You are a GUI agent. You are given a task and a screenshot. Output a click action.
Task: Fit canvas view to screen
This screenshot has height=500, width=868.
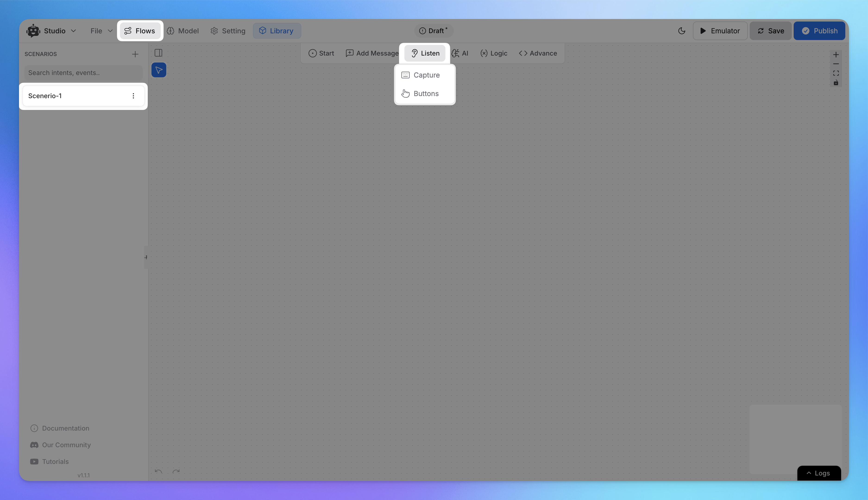[x=836, y=73]
